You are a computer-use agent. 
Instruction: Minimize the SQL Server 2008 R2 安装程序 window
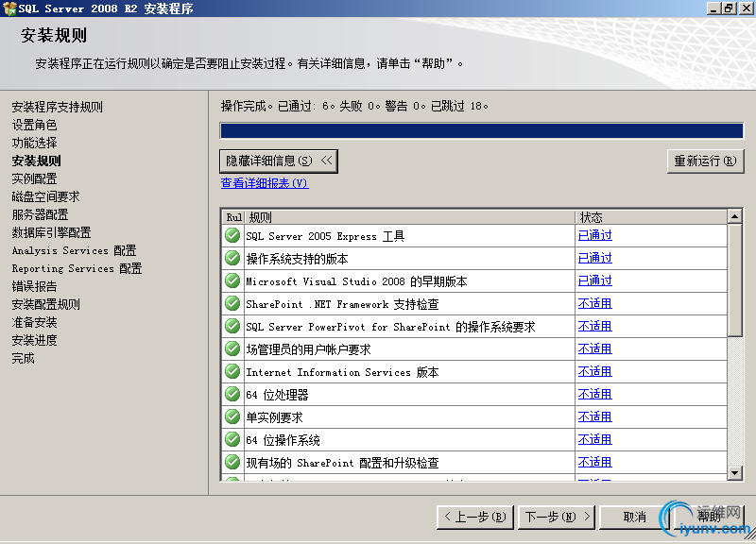point(713,8)
